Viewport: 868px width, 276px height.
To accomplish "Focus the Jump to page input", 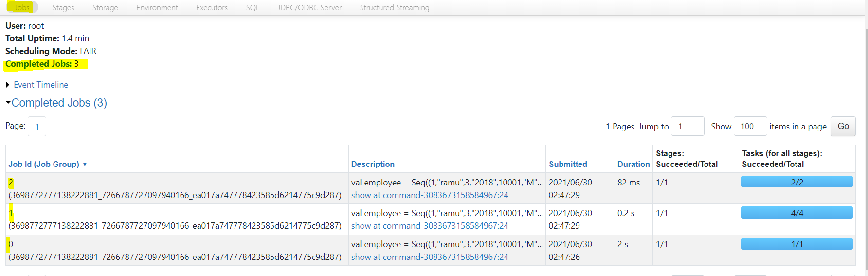I will [687, 126].
